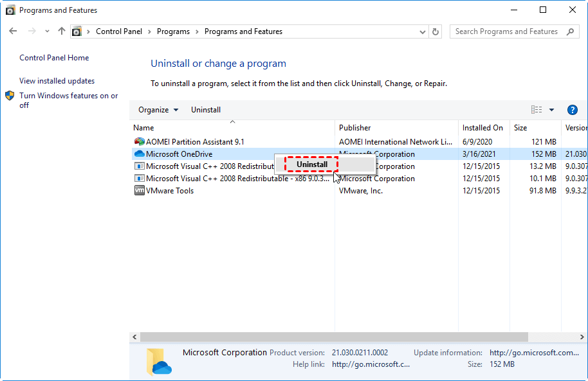Open View installed updates link
This screenshot has height=381, width=588.
(x=57, y=81)
